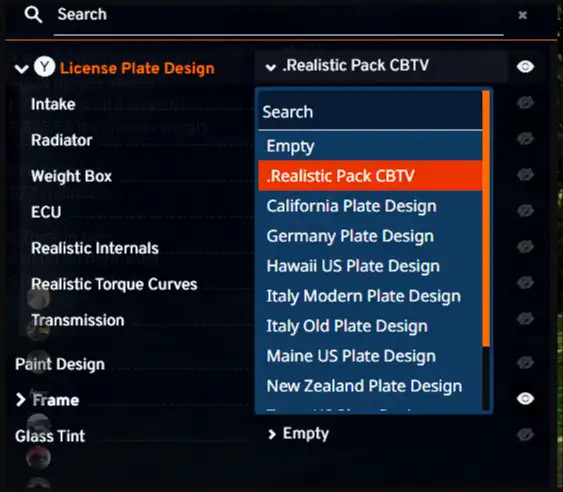Click the orange dropdown list scrollbar
The width and height of the screenshot is (563, 492).
tap(486, 219)
